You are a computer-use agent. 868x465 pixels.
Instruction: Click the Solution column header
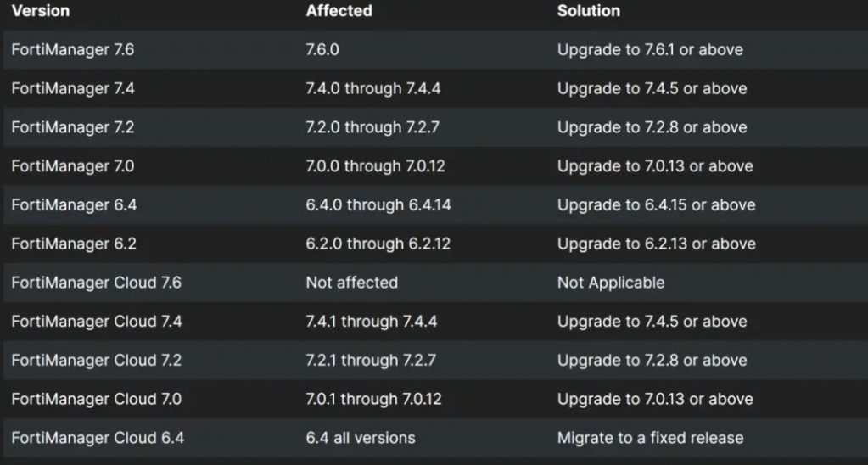pos(588,11)
